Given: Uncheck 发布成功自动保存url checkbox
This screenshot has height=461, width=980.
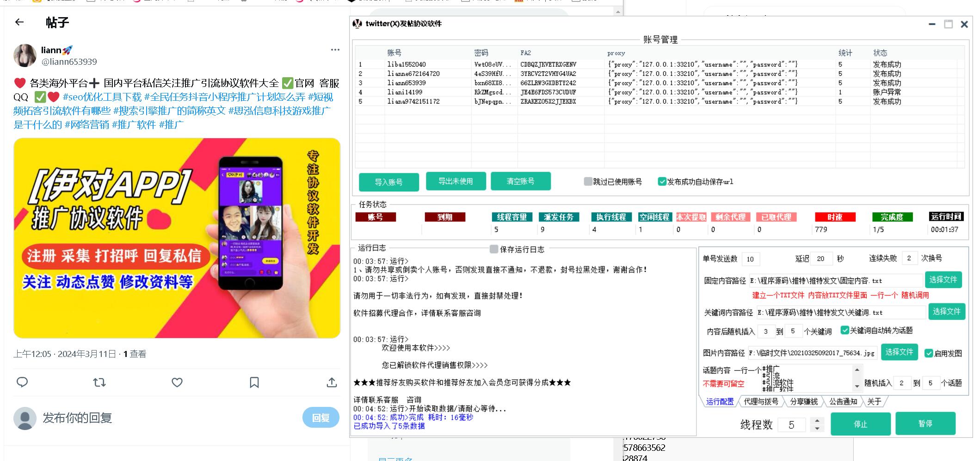Looking at the screenshot, I should pyautogui.click(x=662, y=182).
